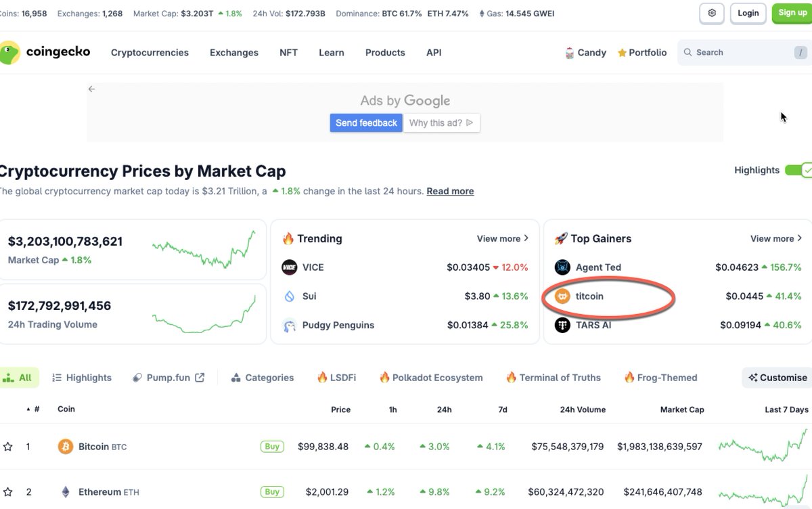
Task: Click the titcoin icon
Action: [562, 296]
